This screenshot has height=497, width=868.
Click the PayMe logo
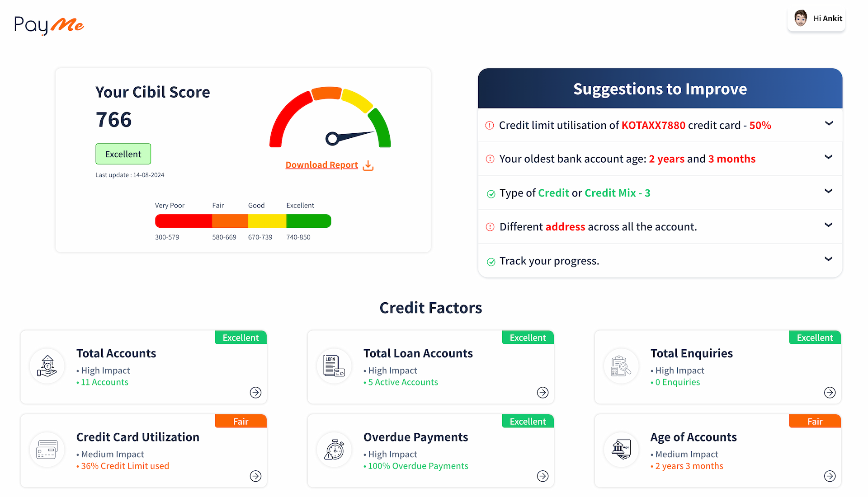click(49, 25)
